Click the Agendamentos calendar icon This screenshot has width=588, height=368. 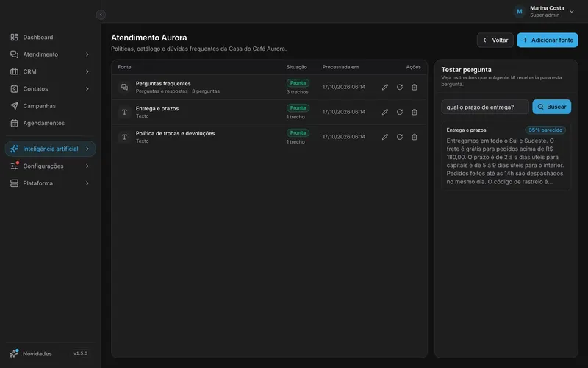pyautogui.click(x=14, y=123)
